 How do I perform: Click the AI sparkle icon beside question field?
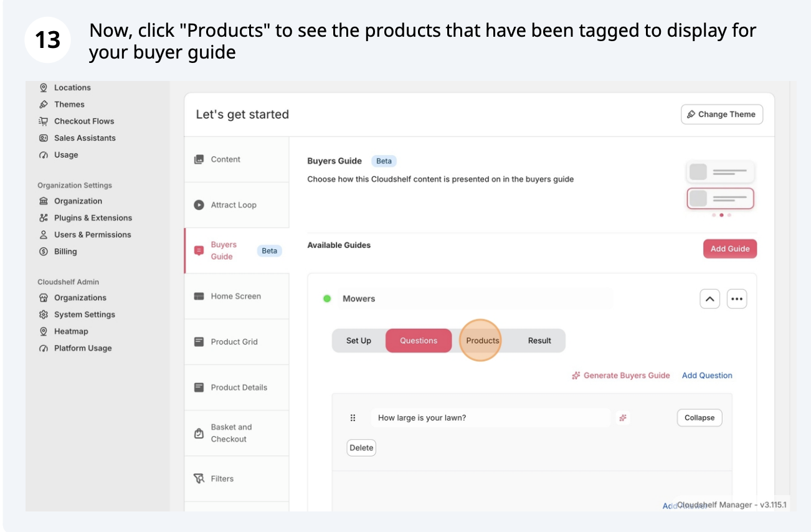coord(622,418)
